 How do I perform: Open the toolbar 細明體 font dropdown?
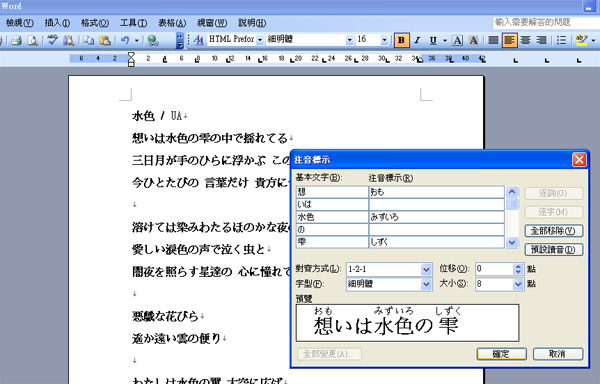pos(349,40)
